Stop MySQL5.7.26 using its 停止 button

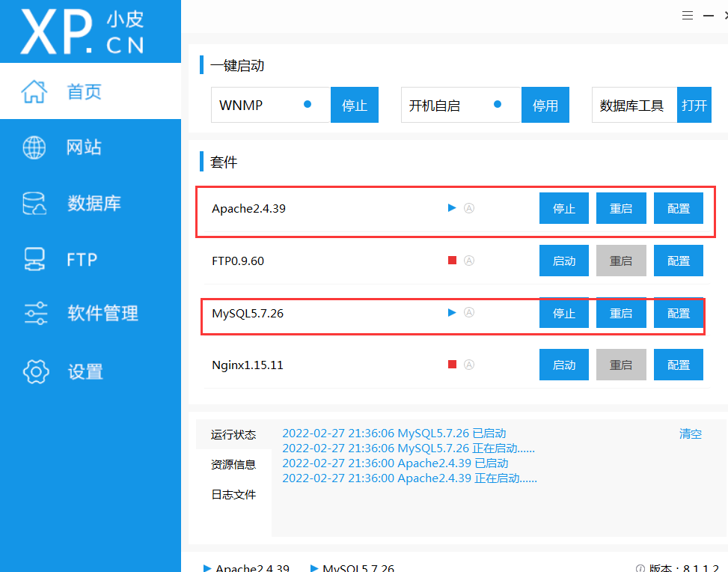[563, 313]
